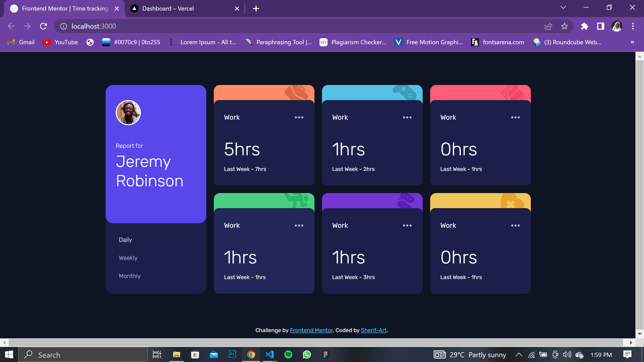Bookmark this page with star icon
The width and height of the screenshot is (644, 362).
tap(564, 26)
